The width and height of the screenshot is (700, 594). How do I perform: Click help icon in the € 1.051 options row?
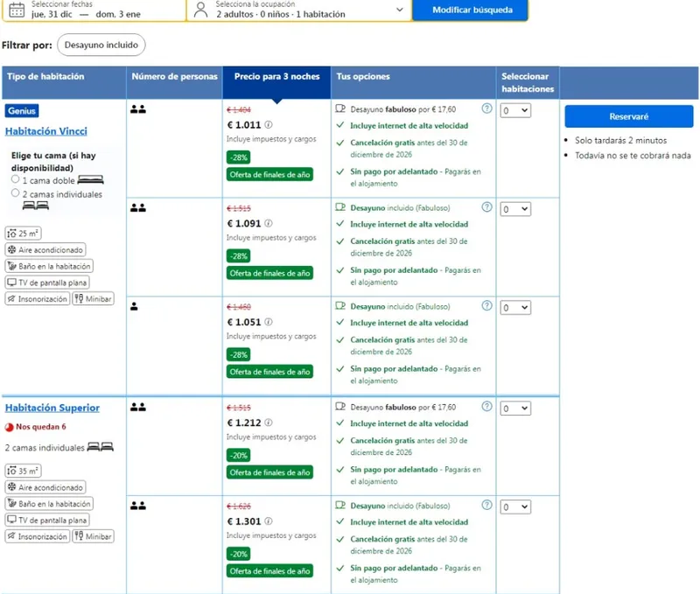[x=486, y=305]
